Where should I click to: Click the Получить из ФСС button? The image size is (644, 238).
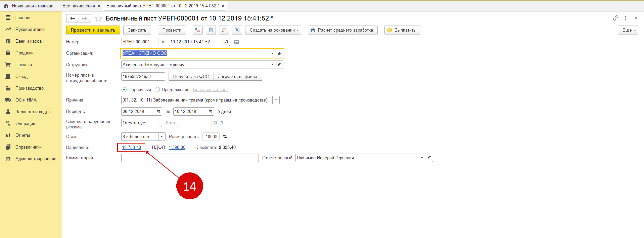[191, 76]
